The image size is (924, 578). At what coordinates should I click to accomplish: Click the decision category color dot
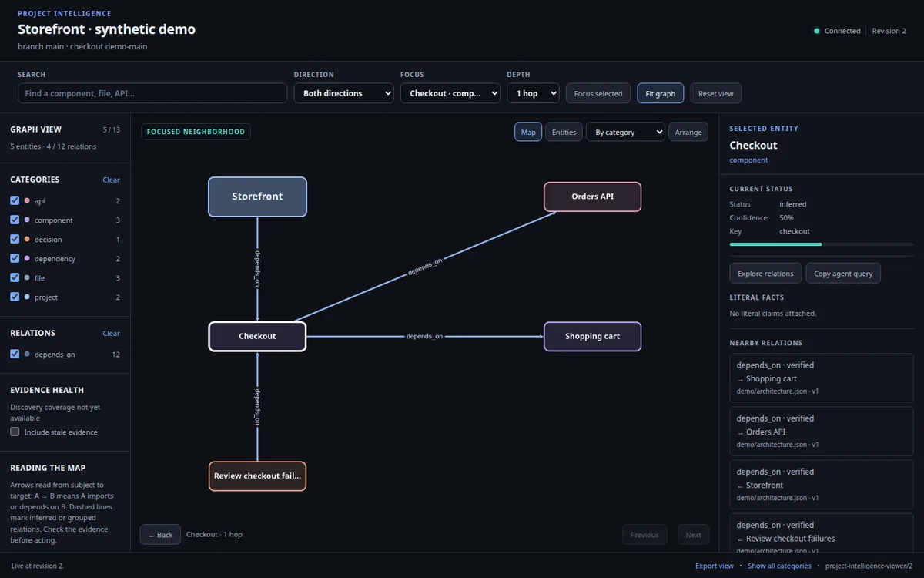[x=27, y=239]
